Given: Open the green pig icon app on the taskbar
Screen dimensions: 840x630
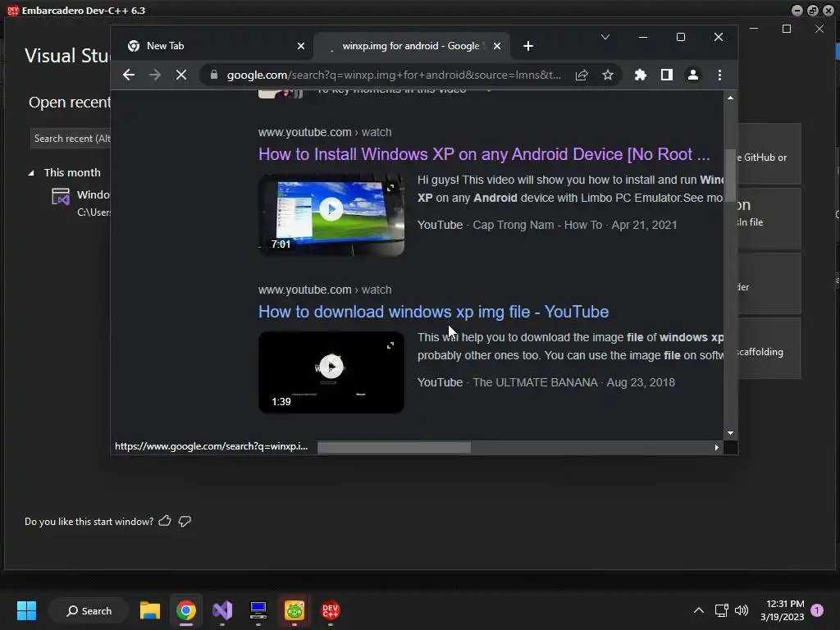Looking at the screenshot, I should pos(294,610).
